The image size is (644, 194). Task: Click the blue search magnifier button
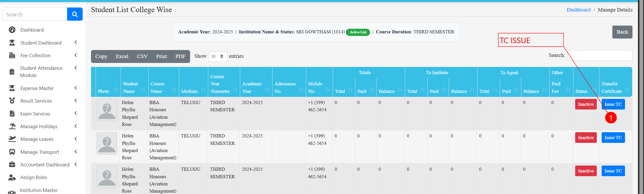click(75, 14)
